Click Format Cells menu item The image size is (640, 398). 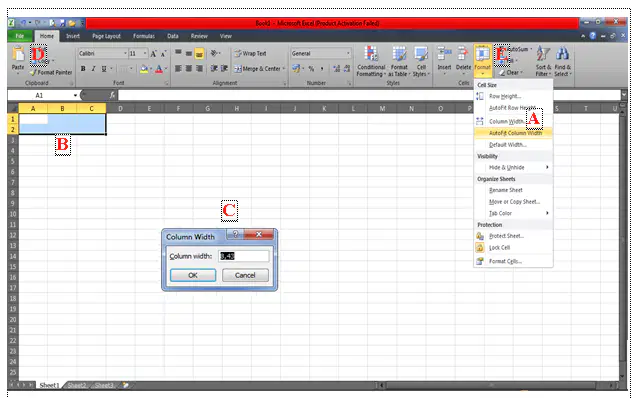coord(513,261)
